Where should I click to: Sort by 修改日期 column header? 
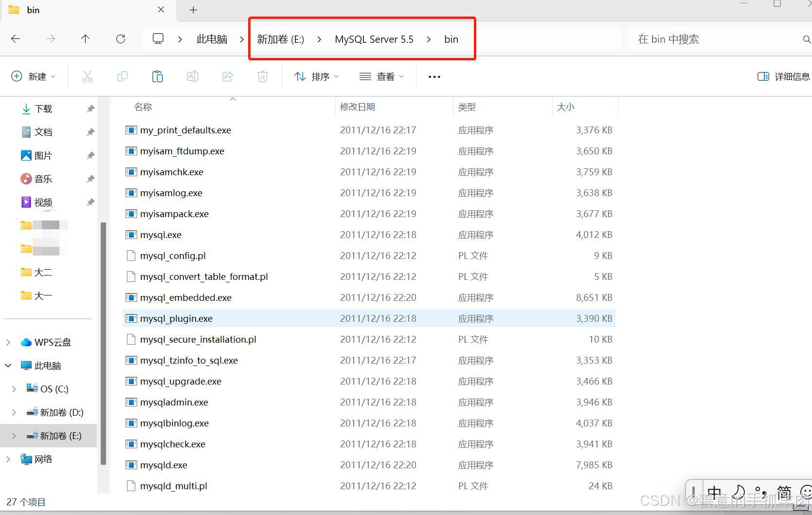358,107
